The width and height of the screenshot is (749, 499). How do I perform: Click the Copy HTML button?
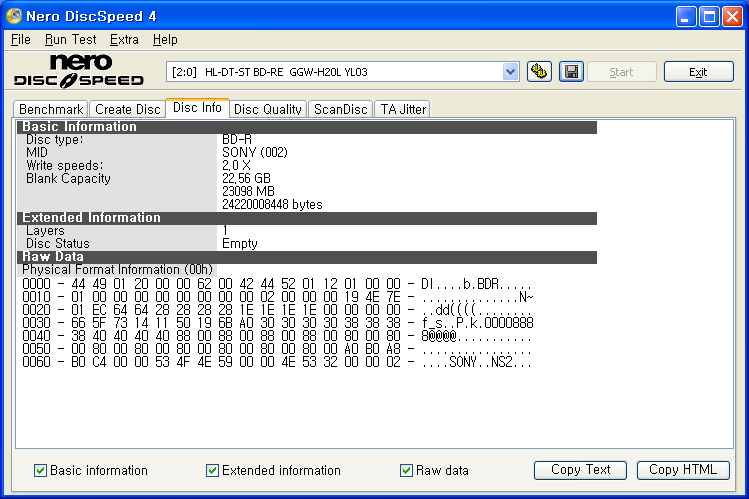(683, 470)
